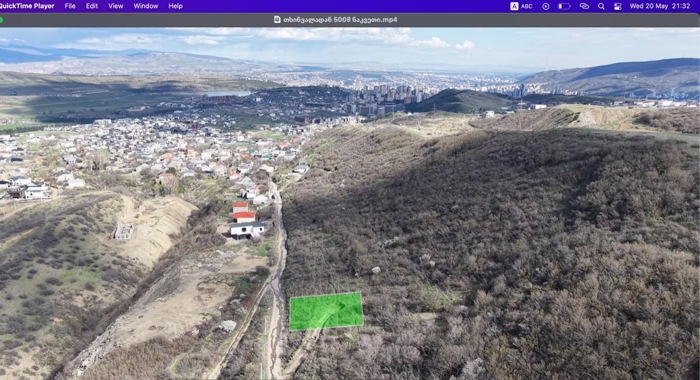This screenshot has width=700, height=380.
Task: Switch the ABC keyboard input source
Action: click(521, 6)
